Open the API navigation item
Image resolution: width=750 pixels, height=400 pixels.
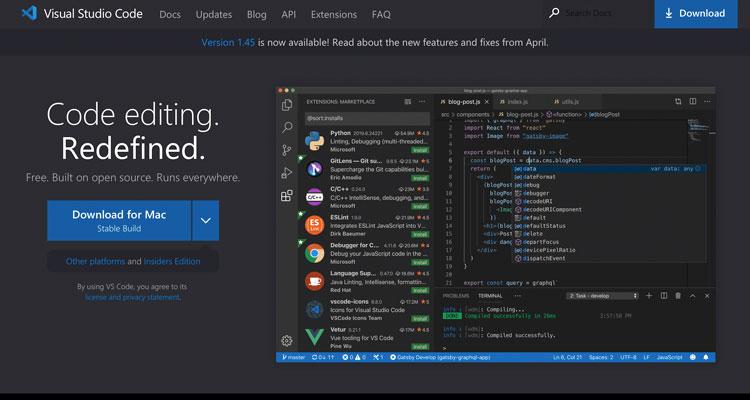coord(288,14)
